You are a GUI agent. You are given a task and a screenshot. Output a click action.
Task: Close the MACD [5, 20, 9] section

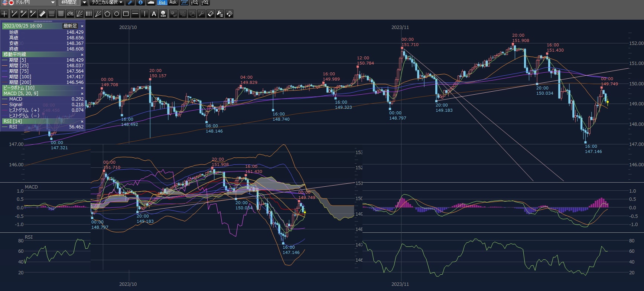(82, 94)
